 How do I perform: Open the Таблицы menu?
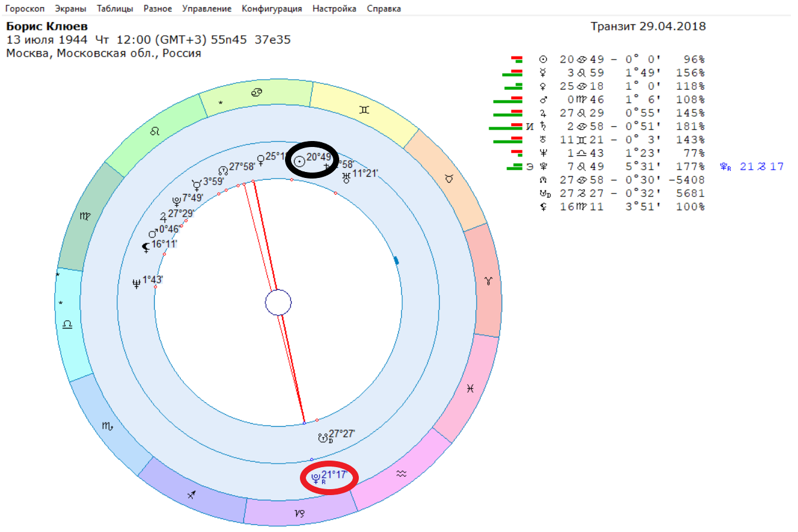point(115,9)
